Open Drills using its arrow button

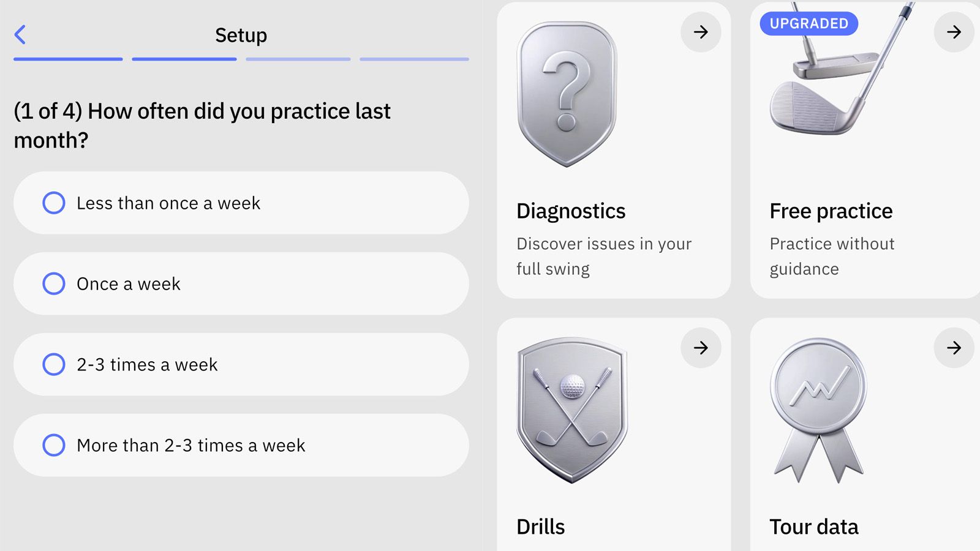click(x=701, y=348)
